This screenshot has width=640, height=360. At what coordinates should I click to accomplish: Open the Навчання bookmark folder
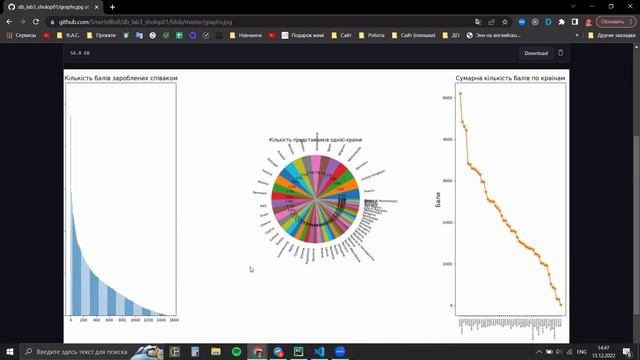pyautogui.click(x=246, y=36)
